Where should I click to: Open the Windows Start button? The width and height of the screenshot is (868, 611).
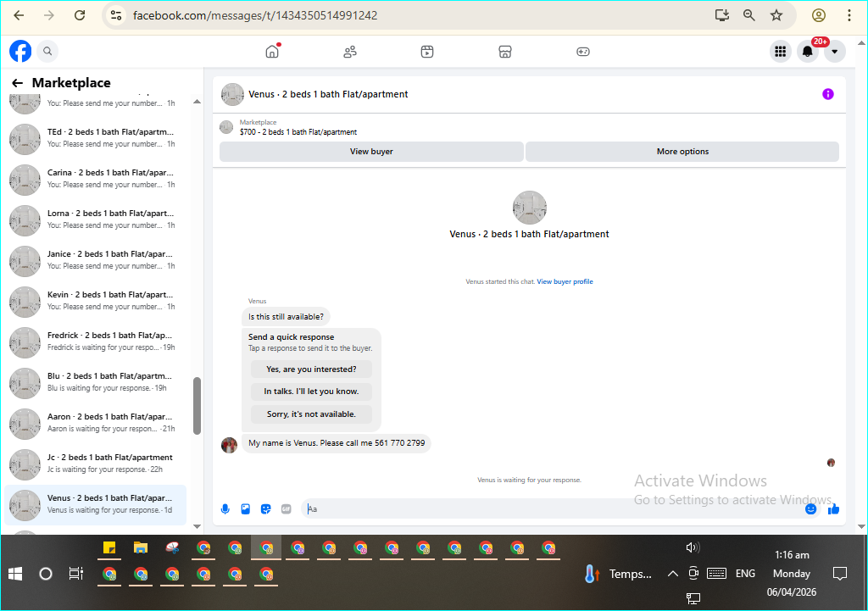click(x=15, y=574)
